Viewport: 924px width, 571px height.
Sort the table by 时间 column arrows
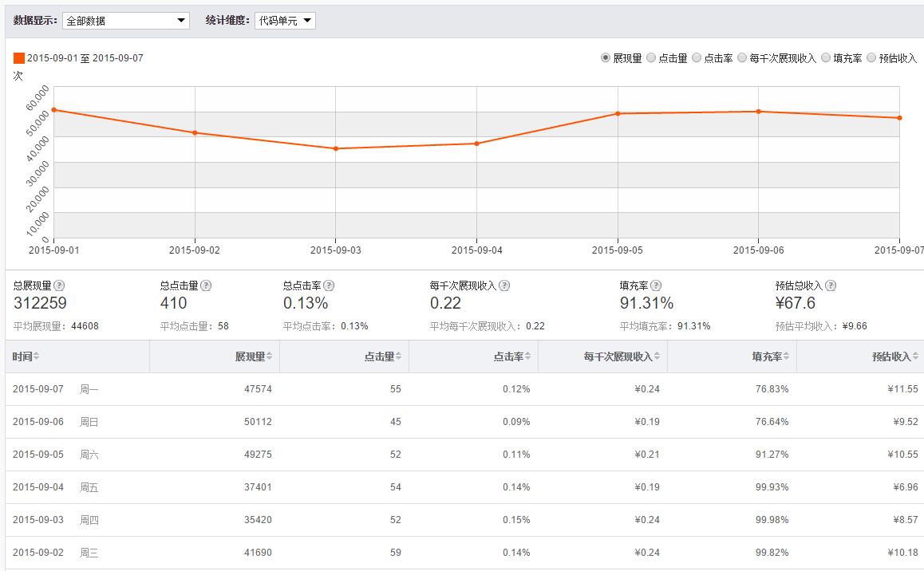[x=38, y=356]
